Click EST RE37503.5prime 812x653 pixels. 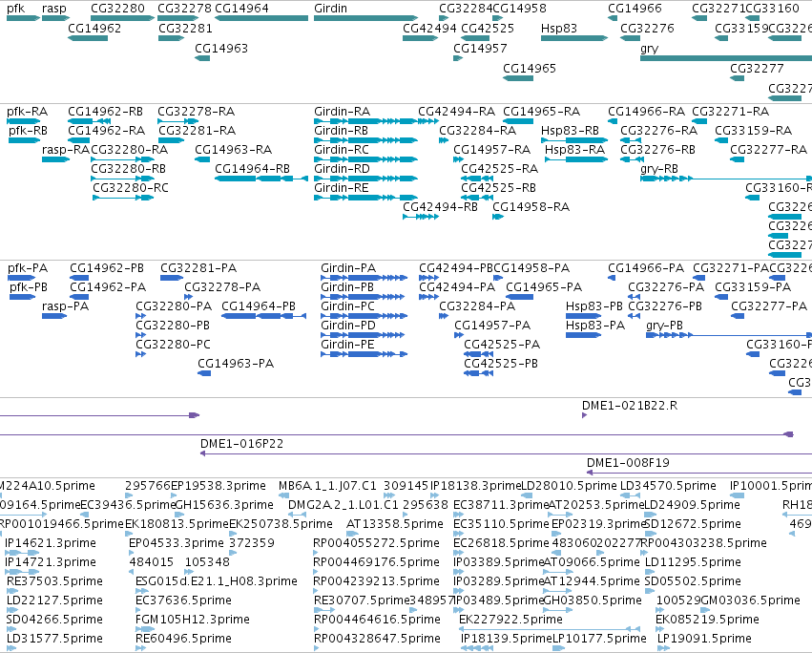tap(54, 581)
